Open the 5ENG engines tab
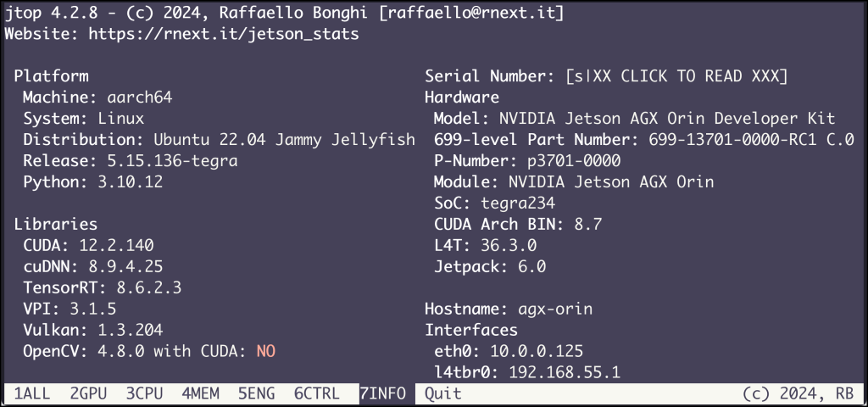The image size is (868, 407). pos(256,393)
